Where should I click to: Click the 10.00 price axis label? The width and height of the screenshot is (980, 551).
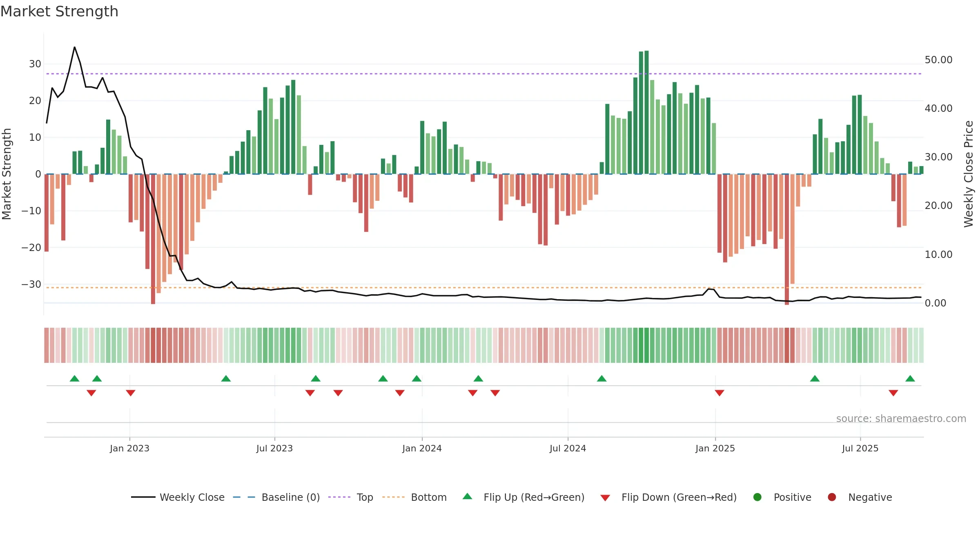(x=938, y=255)
